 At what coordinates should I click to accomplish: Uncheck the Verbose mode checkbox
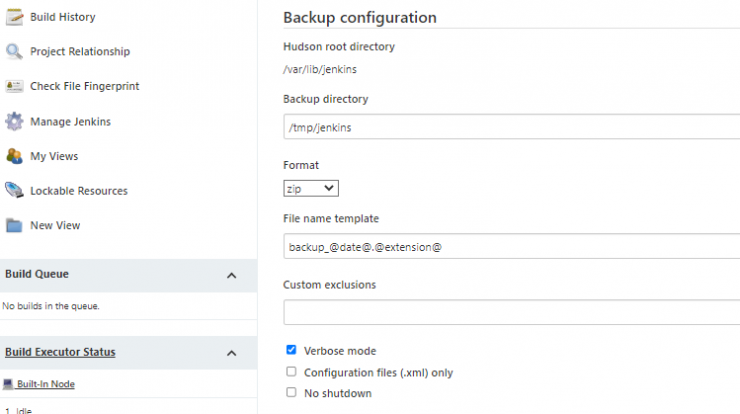(291, 350)
